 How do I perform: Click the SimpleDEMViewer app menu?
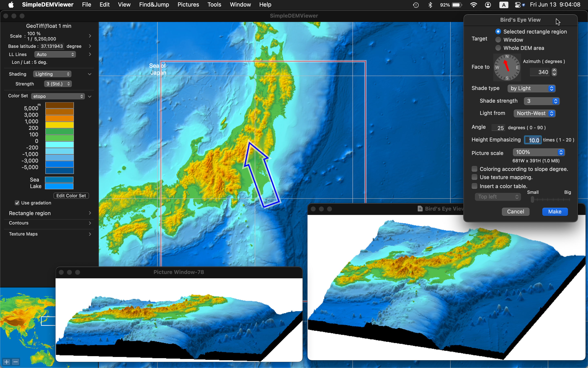[48, 5]
